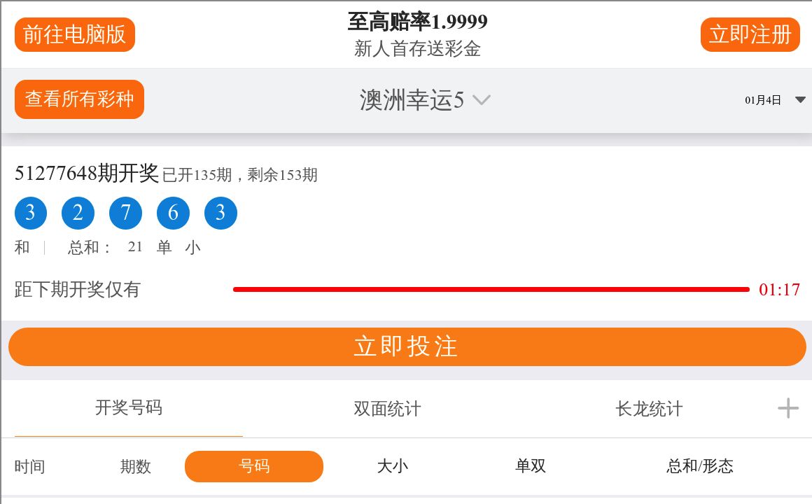Click the blue ball numbered 6

point(173,213)
